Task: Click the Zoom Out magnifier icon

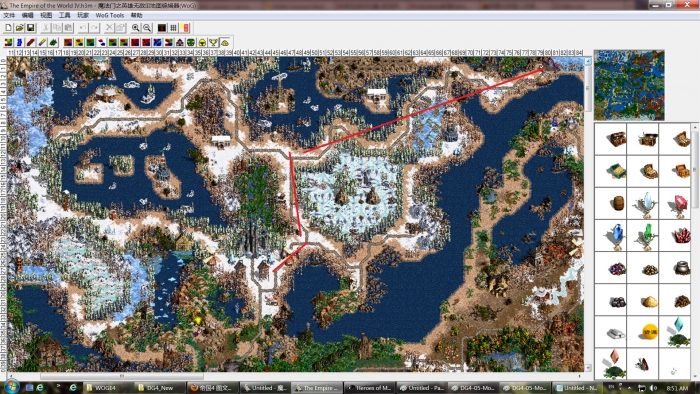Action: [x=146, y=28]
